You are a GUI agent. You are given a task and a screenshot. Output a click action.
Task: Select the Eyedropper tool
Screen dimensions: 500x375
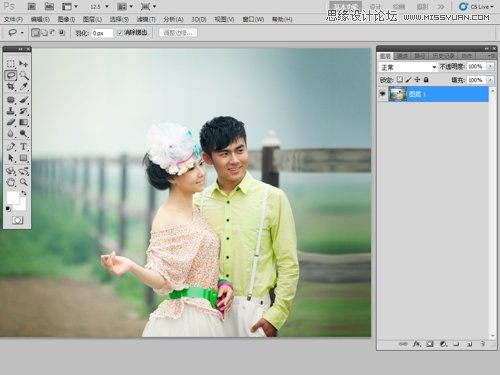tap(23, 87)
